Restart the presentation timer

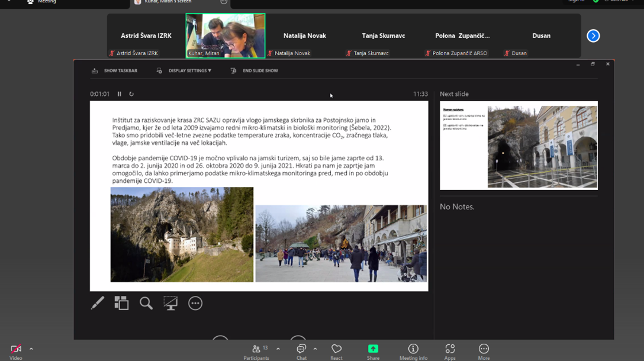click(x=131, y=94)
